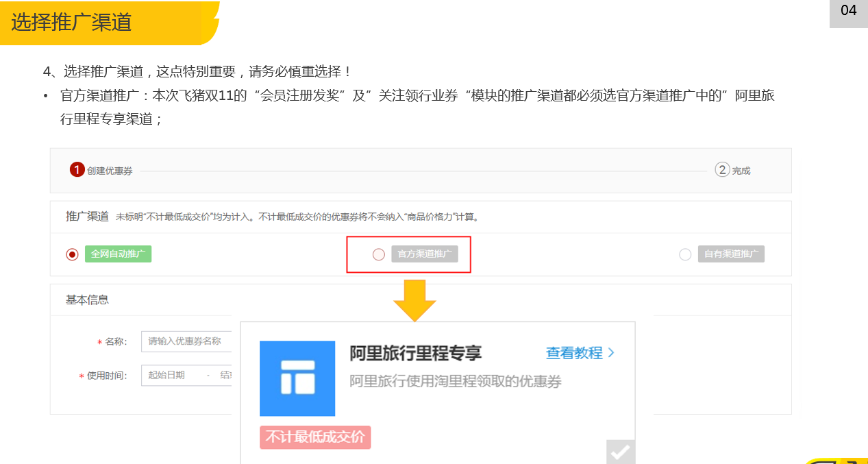
Task: Open the 查看教程 tutorial link
Action: 574,353
